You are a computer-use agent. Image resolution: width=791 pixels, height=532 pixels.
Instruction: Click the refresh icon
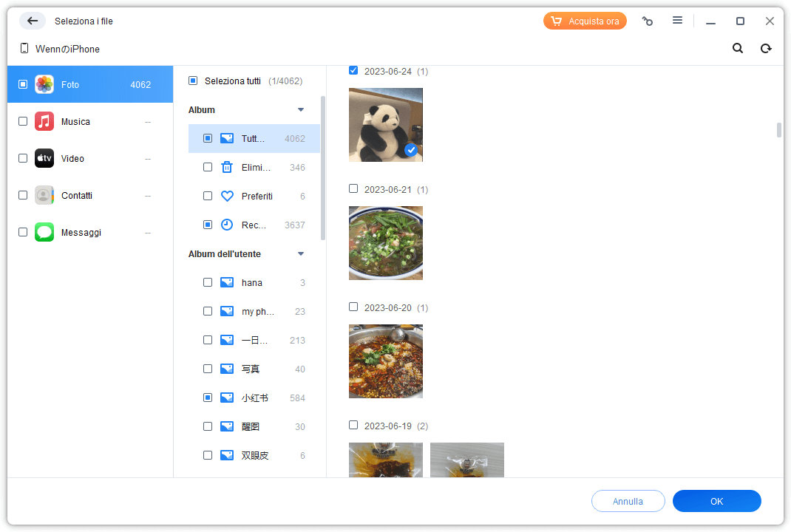tap(766, 49)
